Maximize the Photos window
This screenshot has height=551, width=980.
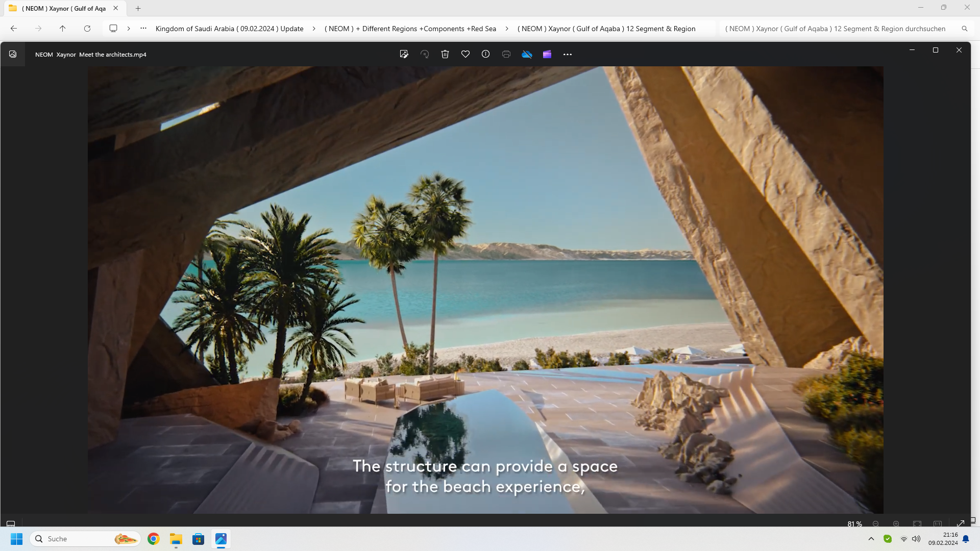[x=936, y=50]
